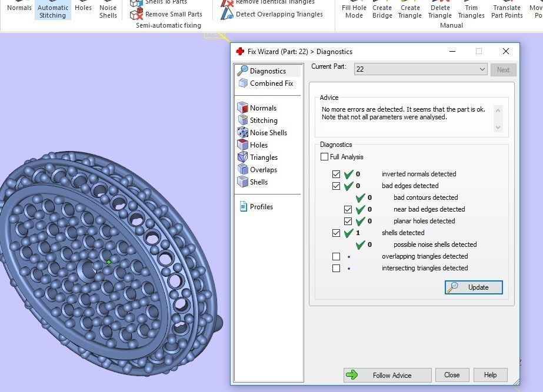Uncheck shells detected checkbox

[336, 233]
